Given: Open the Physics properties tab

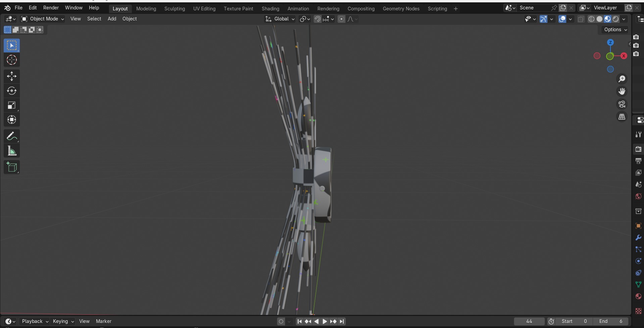Looking at the screenshot, I should [638, 261].
